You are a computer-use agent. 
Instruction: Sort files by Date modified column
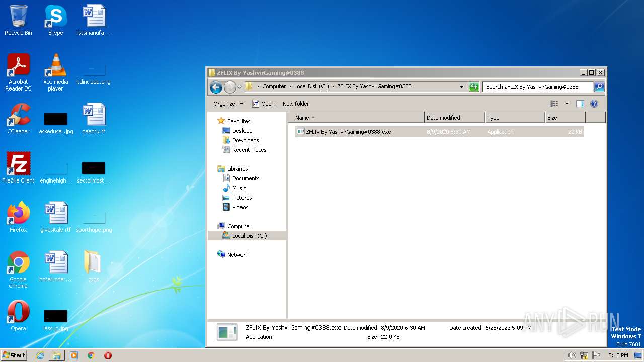(454, 118)
